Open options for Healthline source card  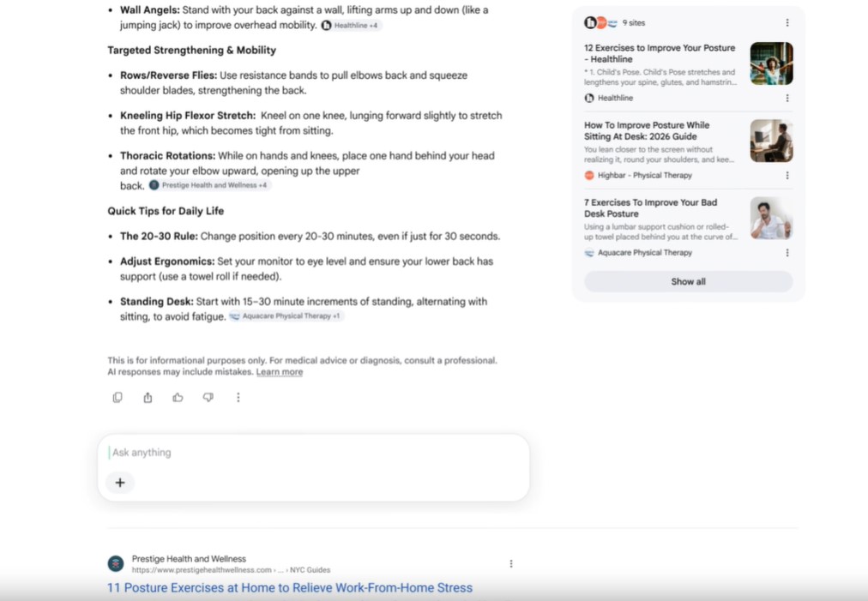coord(787,98)
